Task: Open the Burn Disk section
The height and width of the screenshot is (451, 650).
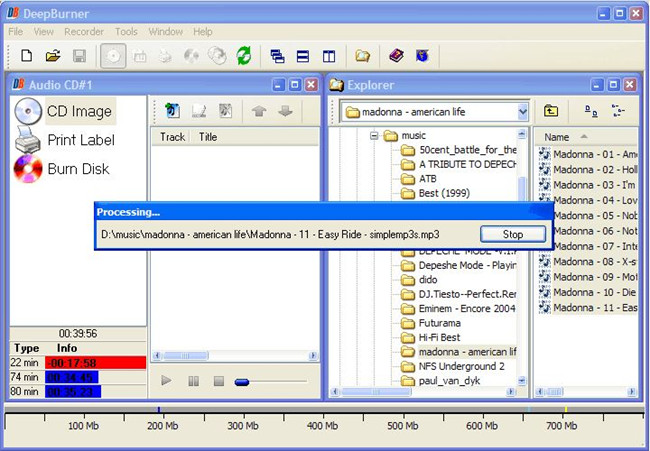Action: click(x=62, y=169)
